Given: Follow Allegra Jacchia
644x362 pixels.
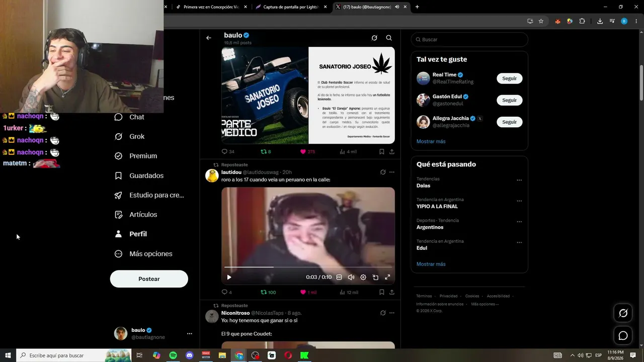Looking at the screenshot, I should [x=510, y=122].
